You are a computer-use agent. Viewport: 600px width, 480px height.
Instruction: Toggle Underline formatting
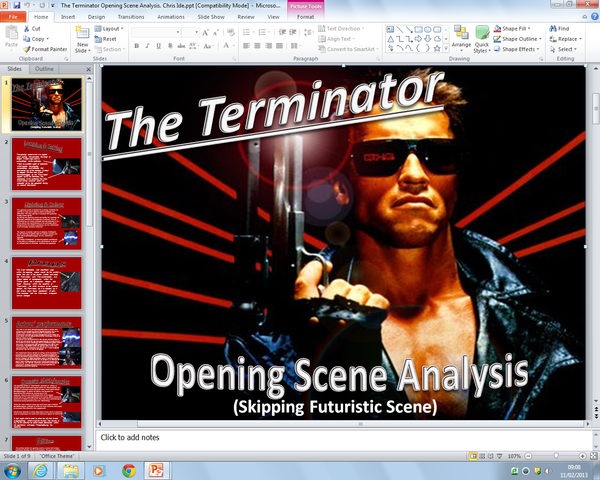pos(158,46)
